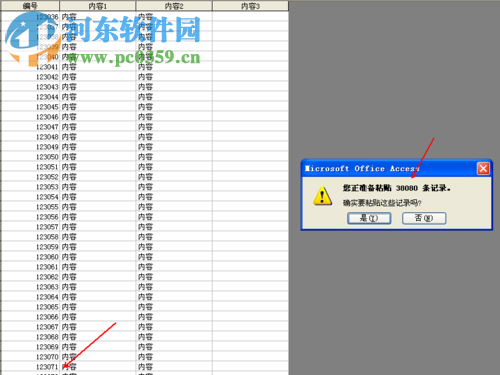Click the 是(Y) button in the paste dialog

pos(369,218)
